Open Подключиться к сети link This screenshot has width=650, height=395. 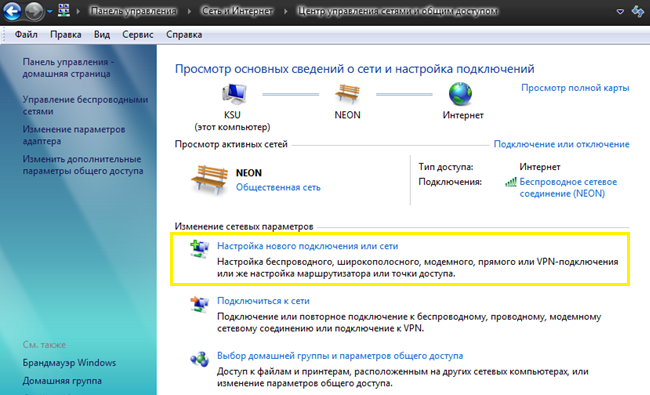pyautogui.click(x=263, y=301)
